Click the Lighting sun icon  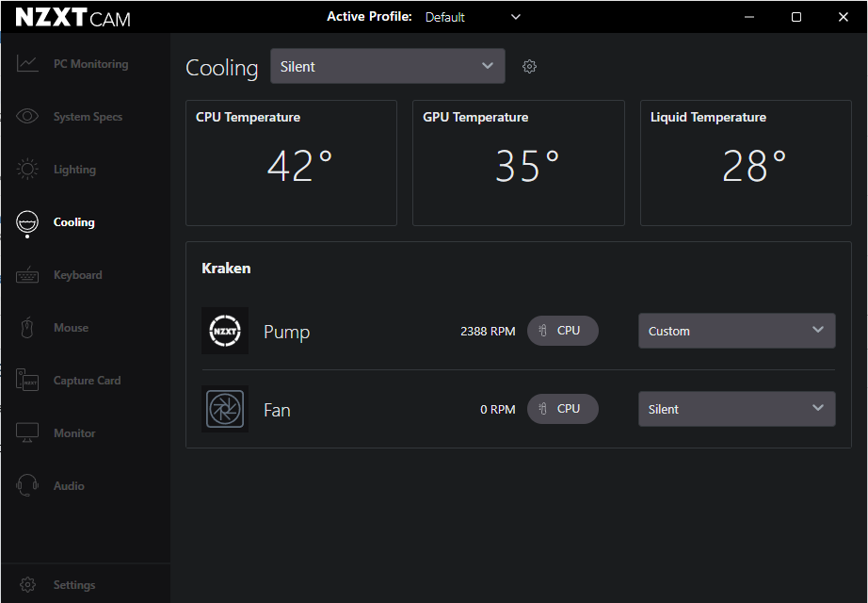(x=27, y=169)
